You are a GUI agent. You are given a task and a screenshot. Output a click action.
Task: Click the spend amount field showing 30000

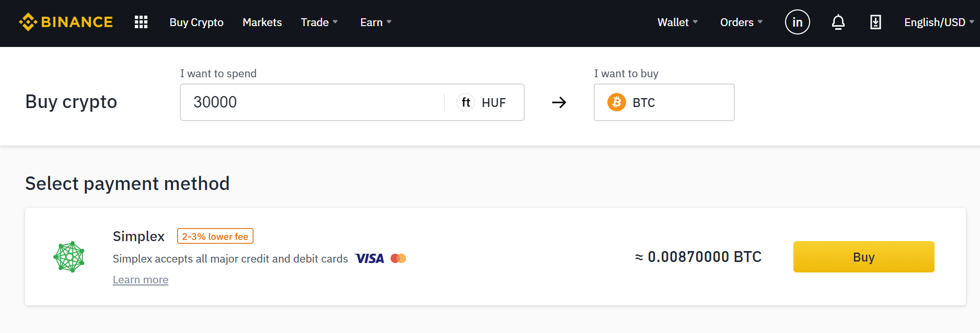pos(312,102)
